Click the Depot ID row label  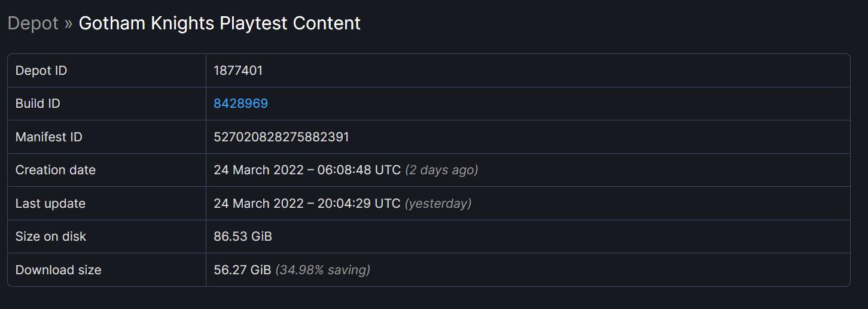tap(41, 71)
